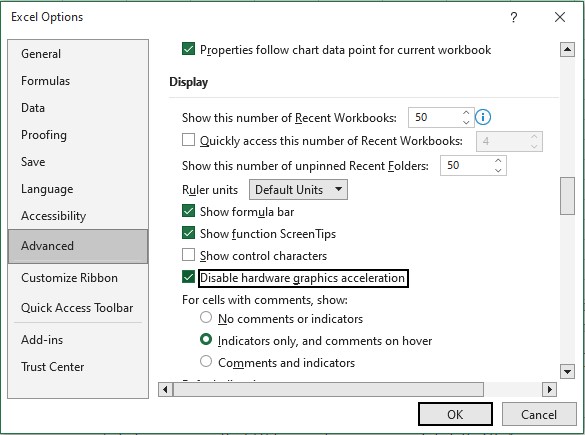This screenshot has height=435, width=585.
Task: Open the Save options category
Action: pos(78,162)
